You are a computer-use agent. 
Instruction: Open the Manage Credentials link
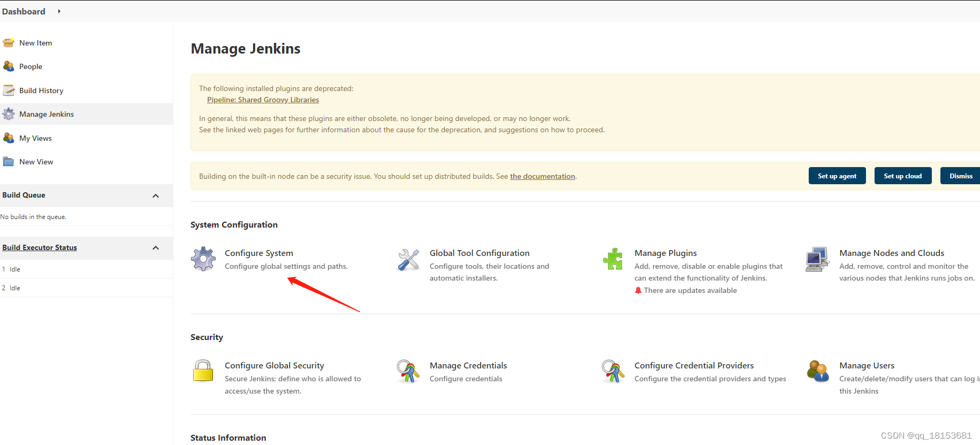[468, 365]
